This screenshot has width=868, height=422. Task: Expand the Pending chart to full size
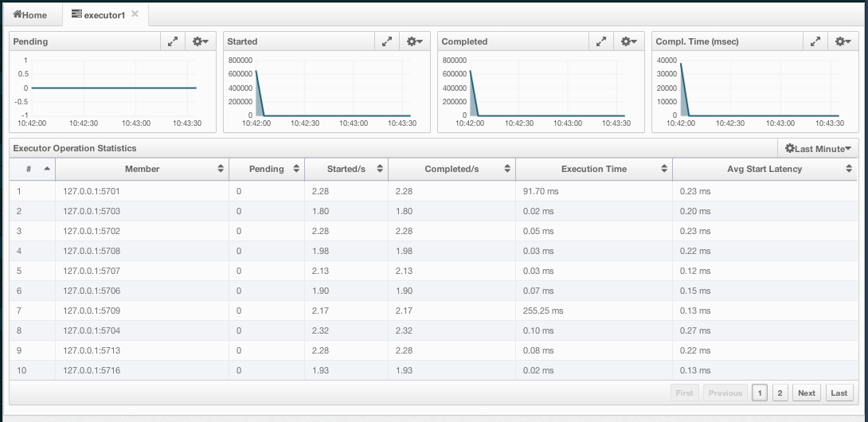coord(173,41)
